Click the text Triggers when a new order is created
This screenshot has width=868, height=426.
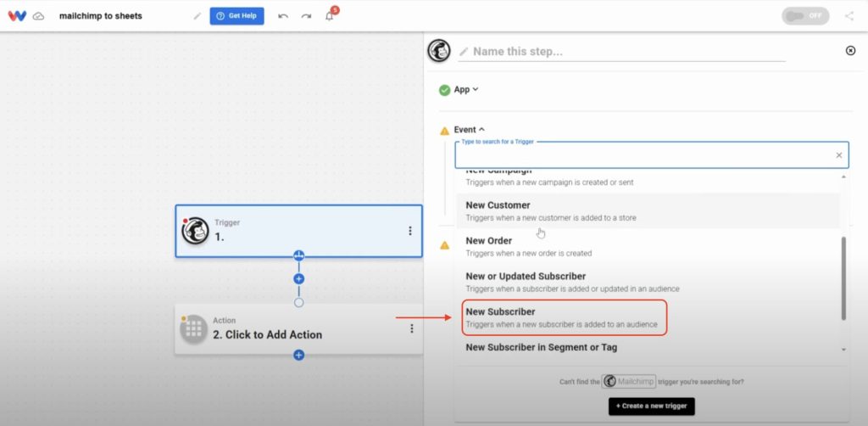pos(529,253)
